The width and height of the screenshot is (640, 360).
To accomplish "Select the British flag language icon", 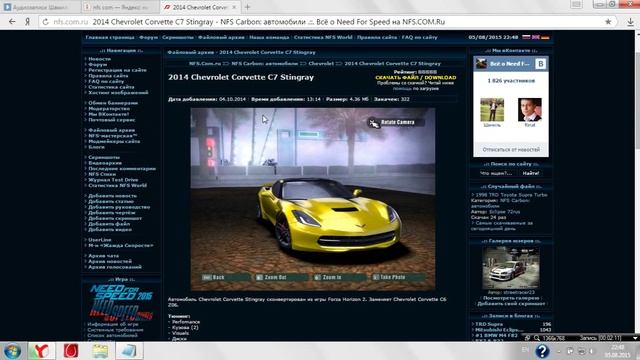I will pyautogui.click(x=536, y=37).
